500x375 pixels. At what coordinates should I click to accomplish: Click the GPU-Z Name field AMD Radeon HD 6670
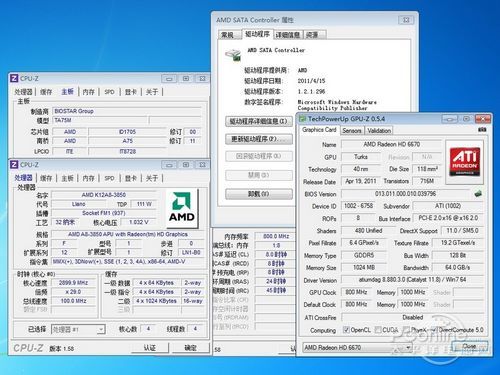click(x=392, y=144)
